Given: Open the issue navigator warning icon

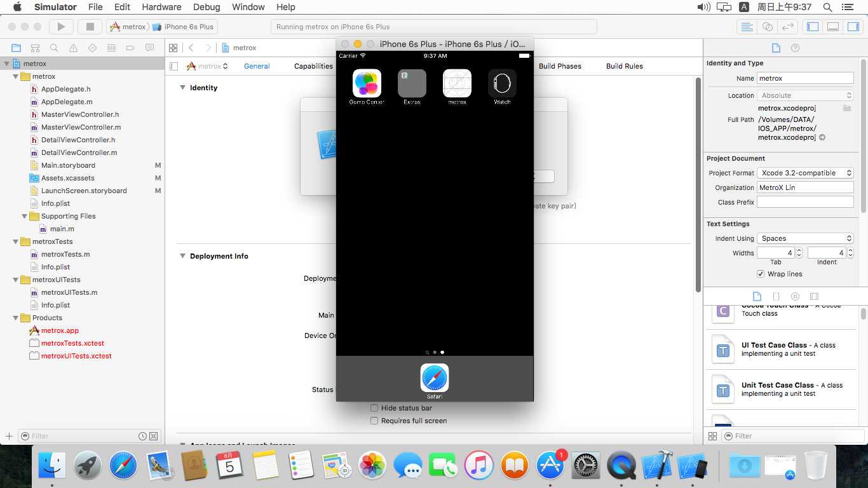Looking at the screenshot, I should click(x=73, y=48).
